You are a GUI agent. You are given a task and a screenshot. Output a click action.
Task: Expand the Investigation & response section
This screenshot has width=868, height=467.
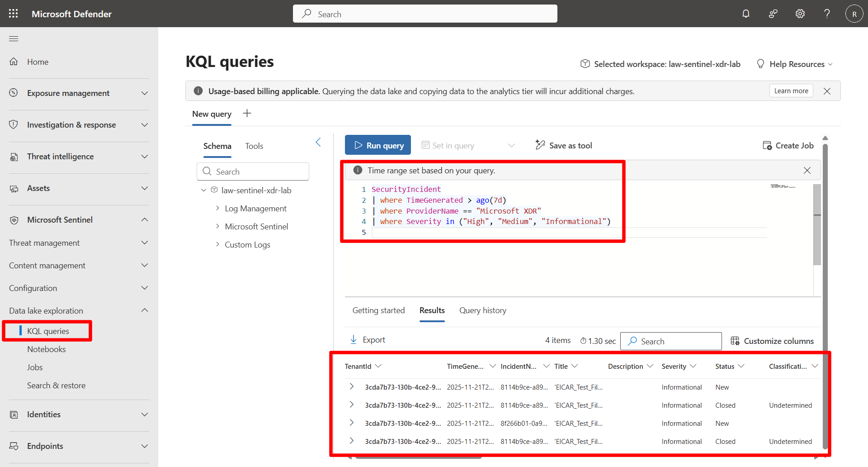145,124
